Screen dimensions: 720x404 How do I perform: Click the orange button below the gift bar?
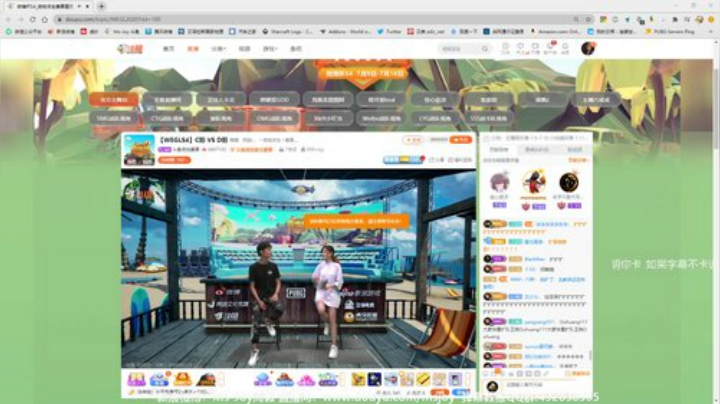(x=439, y=393)
